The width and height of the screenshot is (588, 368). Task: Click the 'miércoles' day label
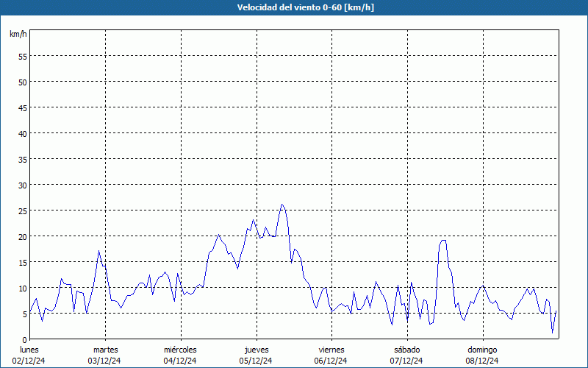click(180, 350)
